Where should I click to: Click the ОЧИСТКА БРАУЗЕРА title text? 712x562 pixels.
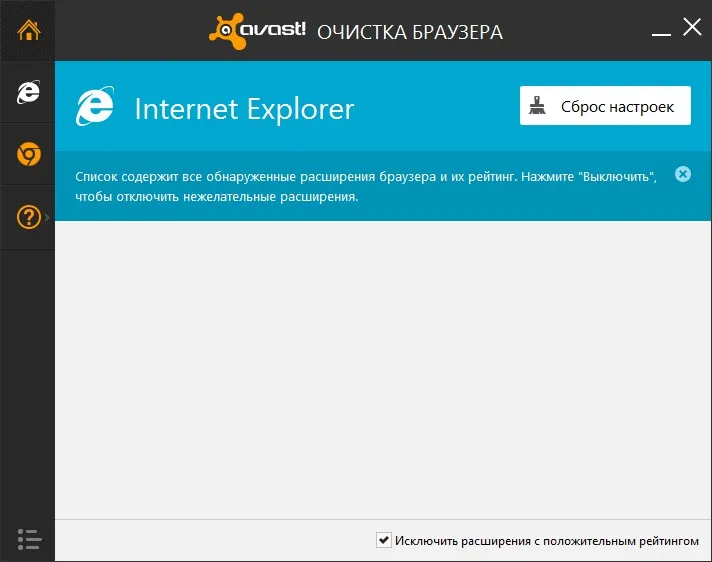[410, 32]
